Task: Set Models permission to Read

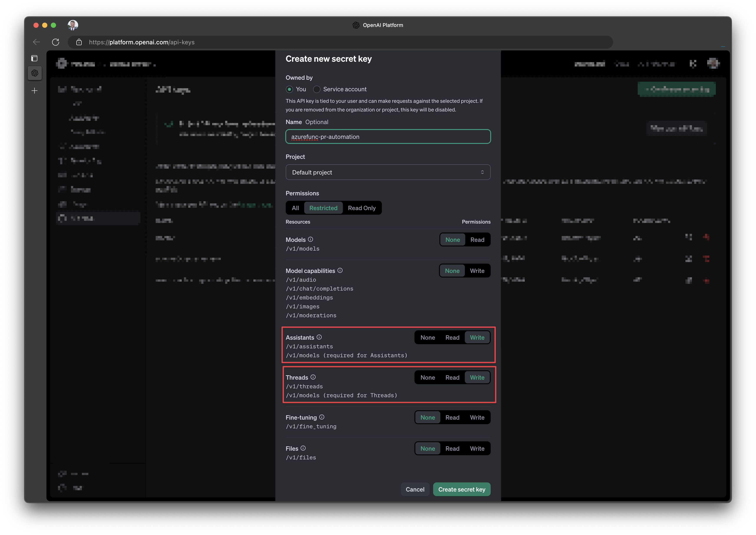Action: tap(477, 240)
